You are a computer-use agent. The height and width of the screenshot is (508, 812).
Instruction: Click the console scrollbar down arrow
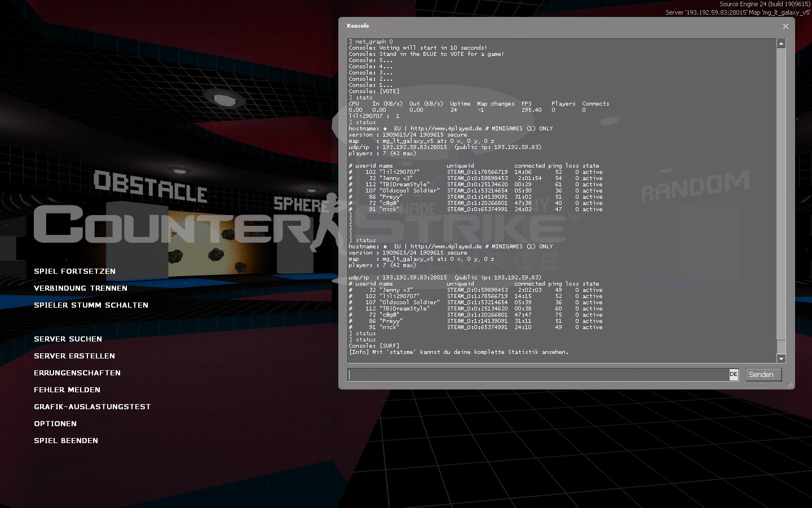click(x=781, y=359)
